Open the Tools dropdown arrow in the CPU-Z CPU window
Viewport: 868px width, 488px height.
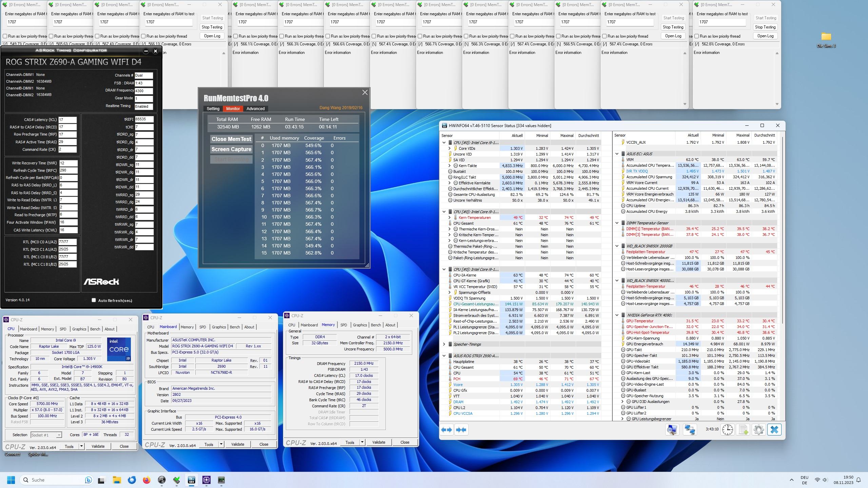pyautogui.click(x=81, y=446)
